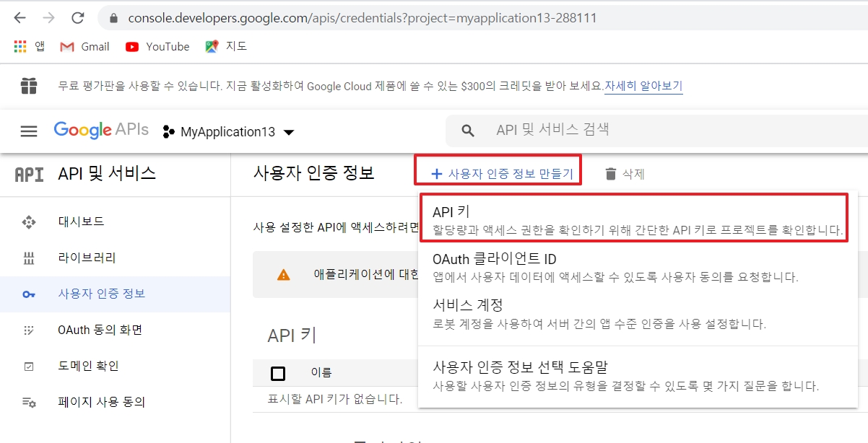868x443 pixels.
Task: Click the trash can delete icon
Action: pyautogui.click(x=611, y=174)
